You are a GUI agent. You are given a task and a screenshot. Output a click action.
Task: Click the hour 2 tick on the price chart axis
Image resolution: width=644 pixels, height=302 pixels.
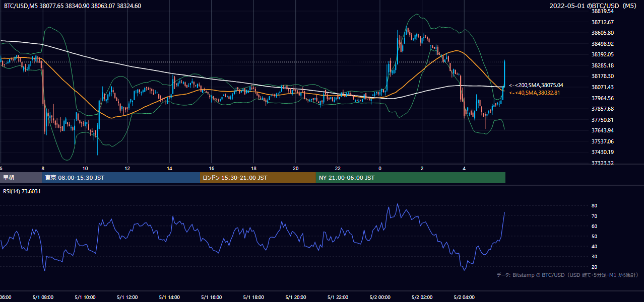(x=422, y=168)
